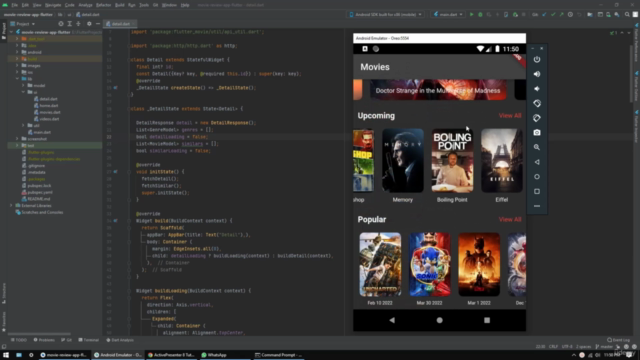Raise emulator volume
Screen dimensions: 640x360
(x=537, y=74)
